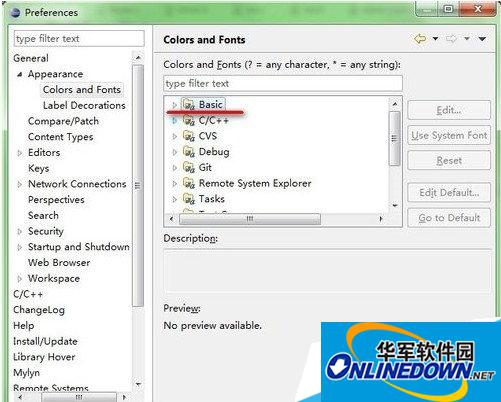Viewport: 501px width, 402px height.
Task: Expand the Workspace tree node
Action: tap(20, 278)
